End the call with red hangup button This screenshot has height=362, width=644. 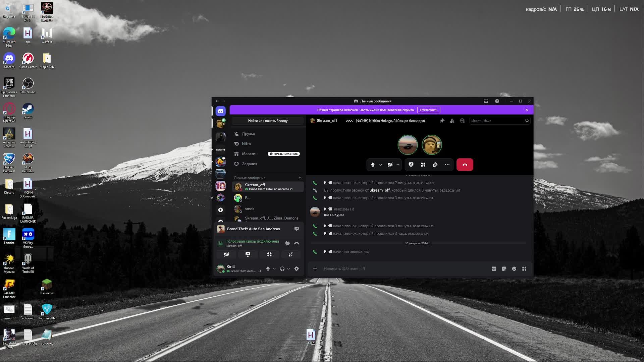click(465, 165)
